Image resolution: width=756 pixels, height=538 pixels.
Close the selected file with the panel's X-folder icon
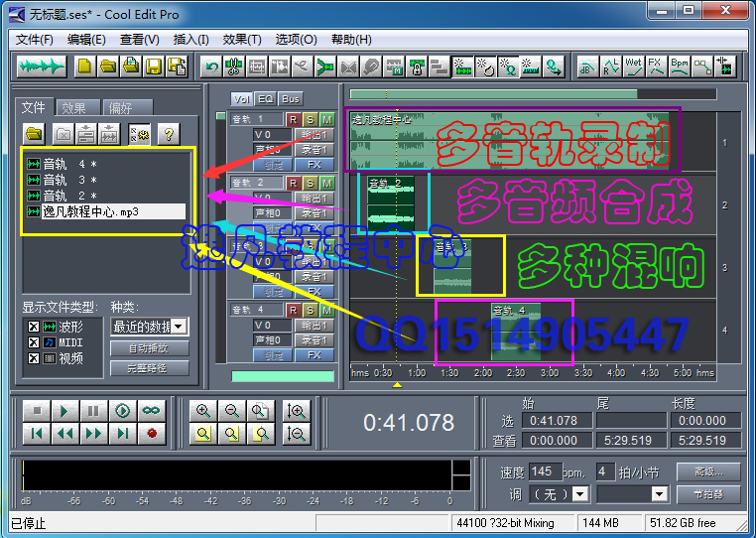(x=63, y=134)
